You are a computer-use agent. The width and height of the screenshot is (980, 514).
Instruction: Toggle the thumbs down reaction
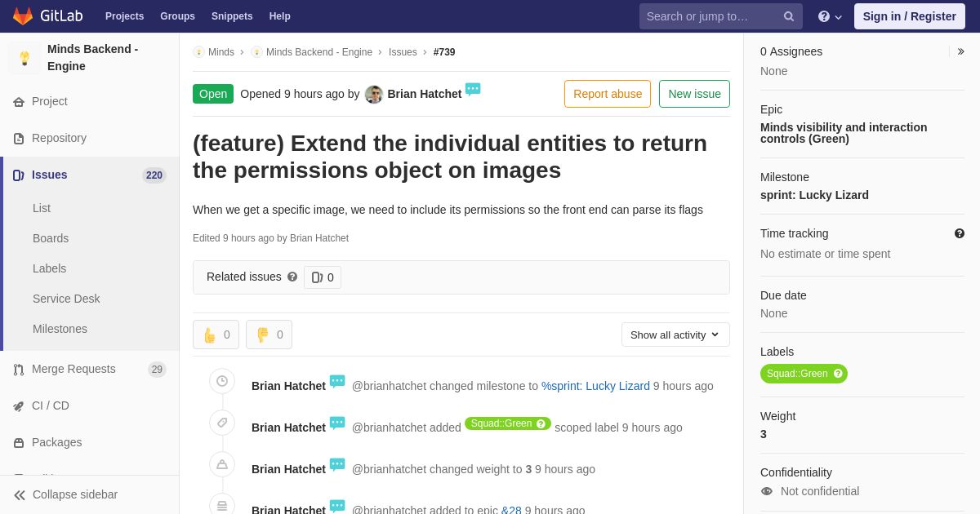tap(269, 335)
